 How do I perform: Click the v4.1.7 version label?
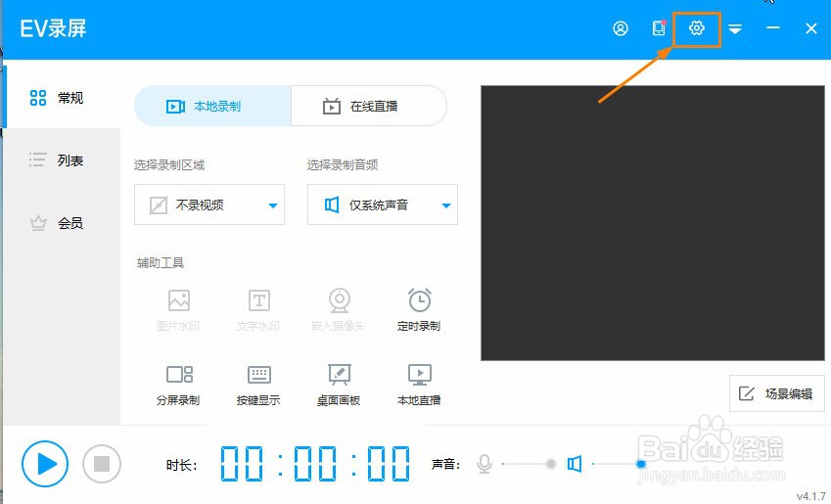(811, 496)
